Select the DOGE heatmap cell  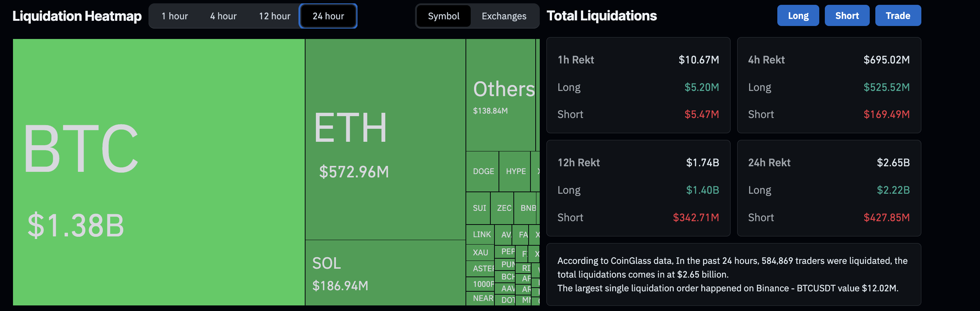(x=483, y=171)
